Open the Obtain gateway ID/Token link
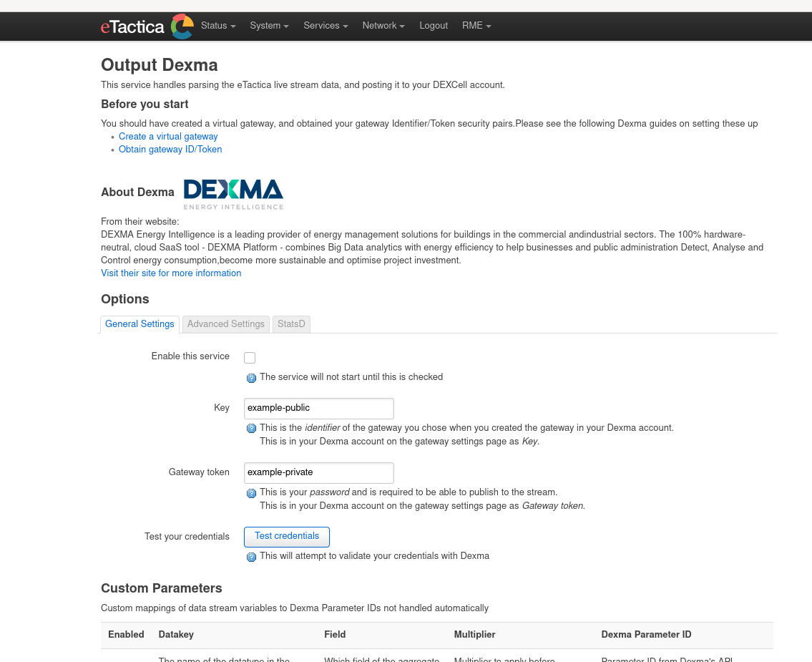 pos(170,149)
